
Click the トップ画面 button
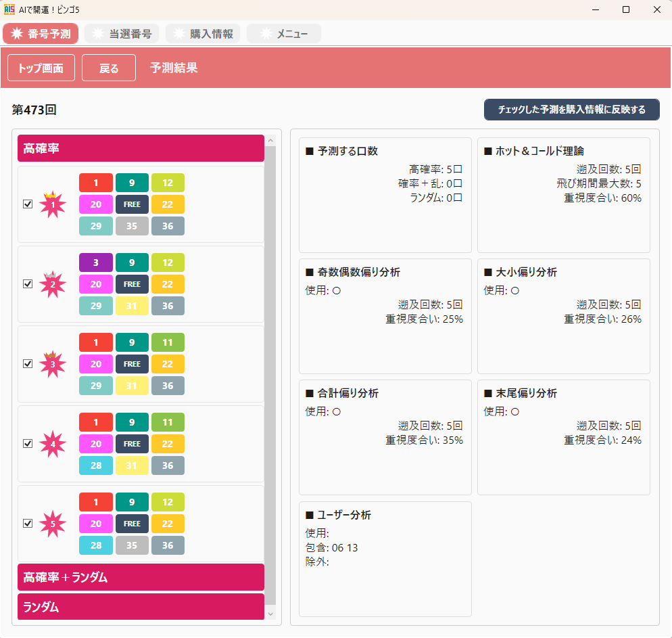click(41, 68)
